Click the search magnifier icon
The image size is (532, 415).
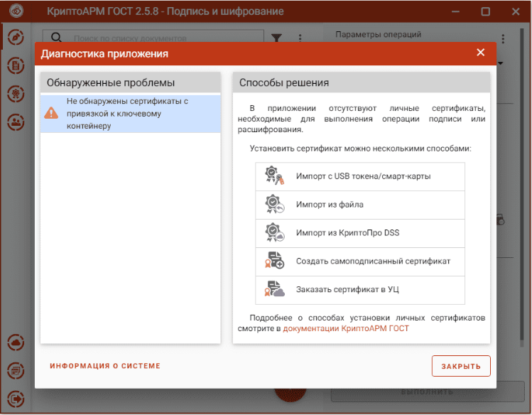pos(56,38)
